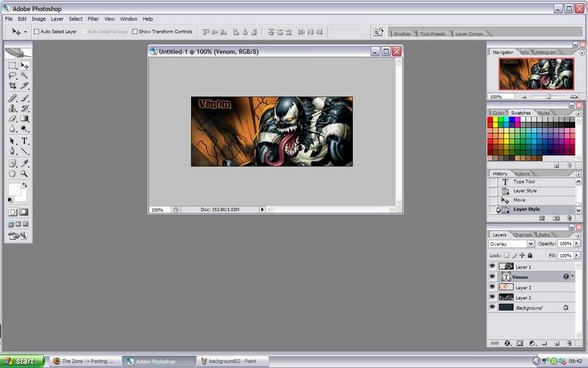588x368 pixels.
Task: Open the Layers panel options menu
Action: 578,236
